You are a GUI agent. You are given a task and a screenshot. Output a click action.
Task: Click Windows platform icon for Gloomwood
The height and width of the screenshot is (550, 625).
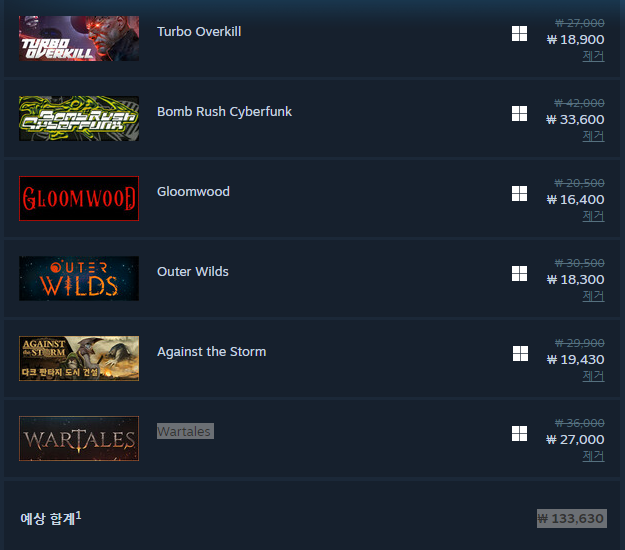coord(519,194)
